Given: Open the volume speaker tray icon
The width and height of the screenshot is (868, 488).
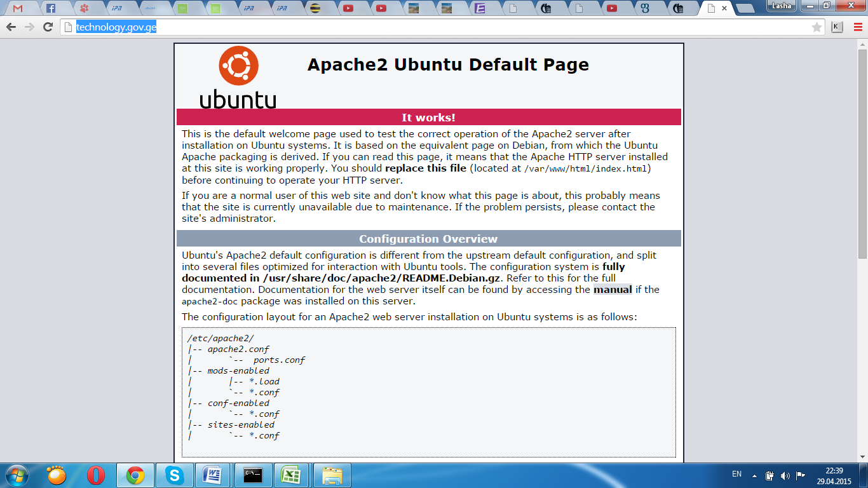Looking at the screenshot, I should click(785, 475).
